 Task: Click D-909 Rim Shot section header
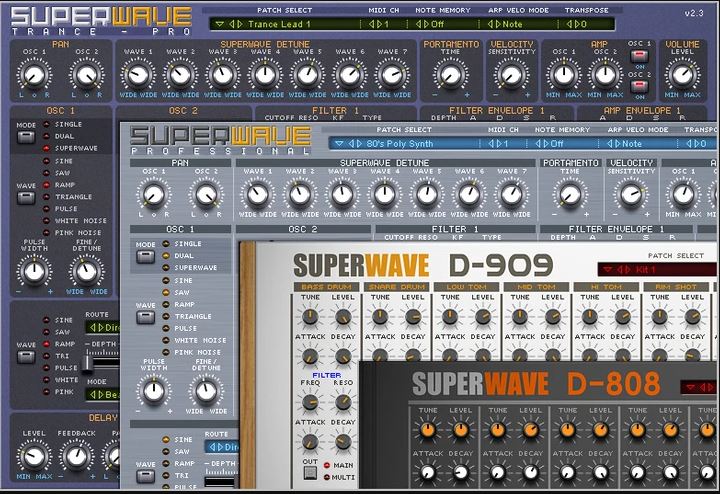click(x=676, y=287)
